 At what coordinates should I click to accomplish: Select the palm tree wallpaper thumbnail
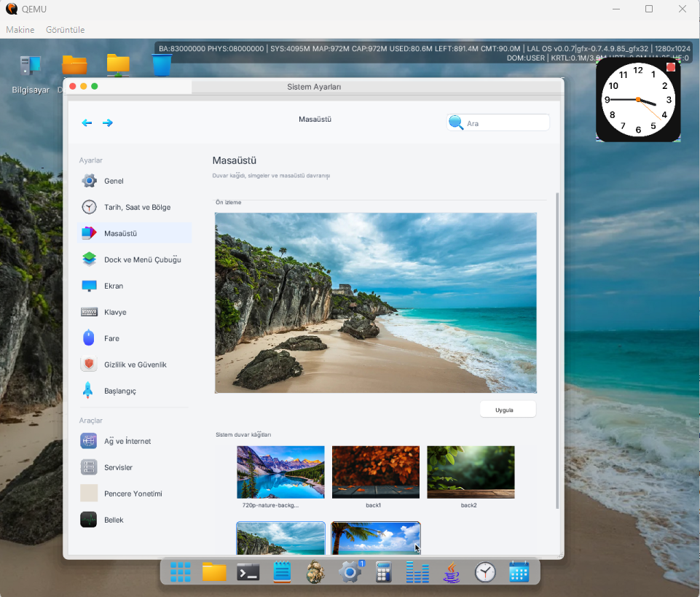(x=376, y=539)
